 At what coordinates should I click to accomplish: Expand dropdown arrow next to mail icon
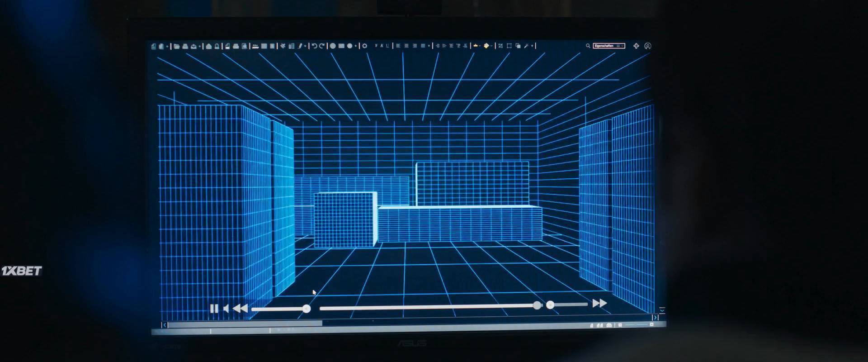[200, 46]
